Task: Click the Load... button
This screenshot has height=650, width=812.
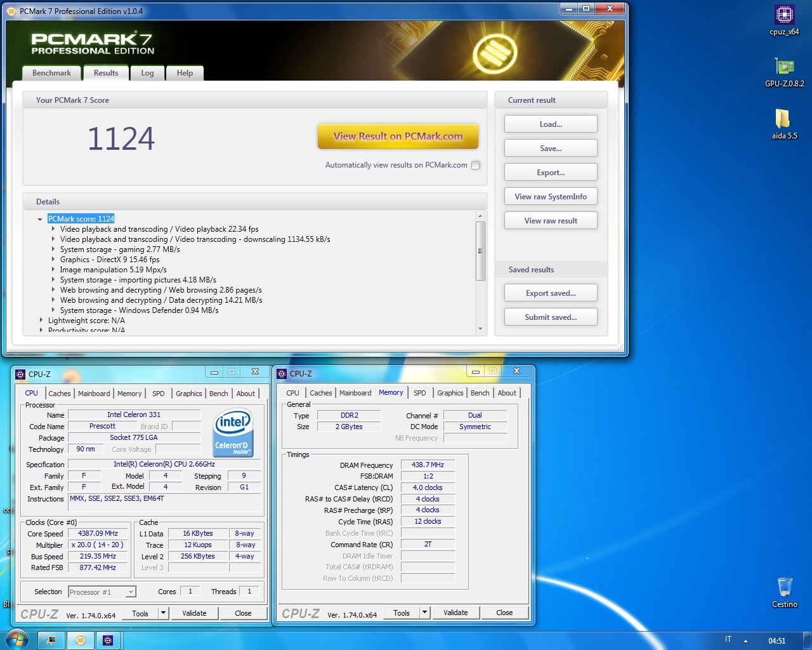Action: [x=551, y=124]
